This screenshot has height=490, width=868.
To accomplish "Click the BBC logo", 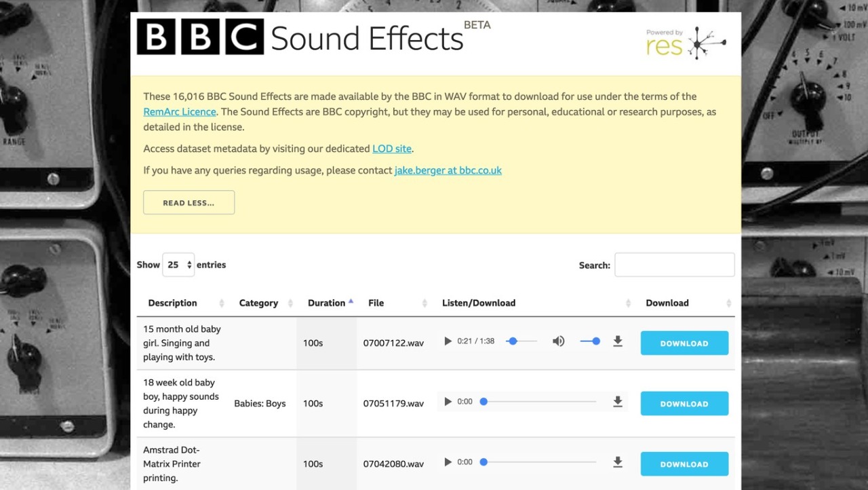I will [x=200, y=37].
